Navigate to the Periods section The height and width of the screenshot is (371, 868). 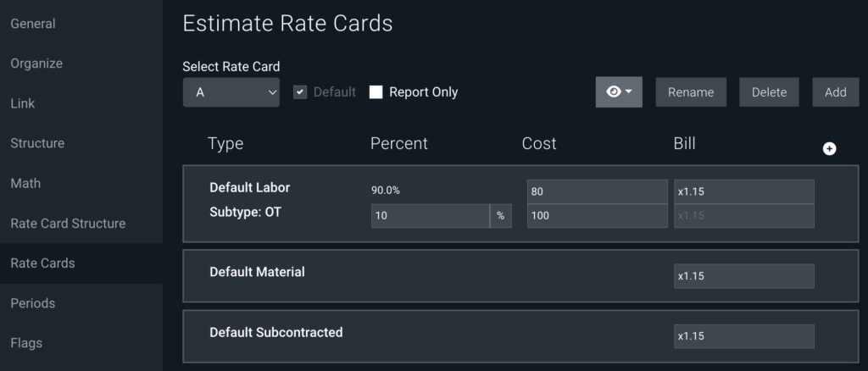coord(33,303)
